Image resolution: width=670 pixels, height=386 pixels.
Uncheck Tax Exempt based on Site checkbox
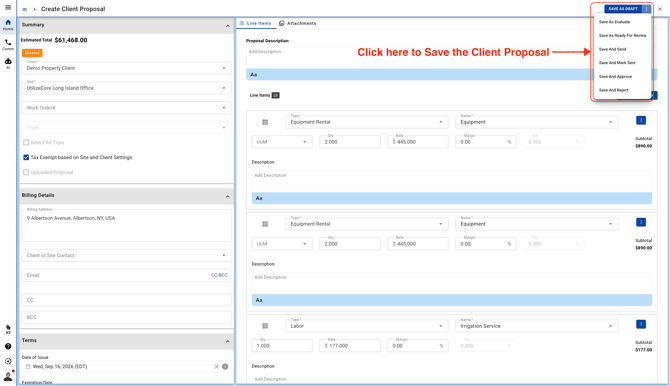coord(26,157)
